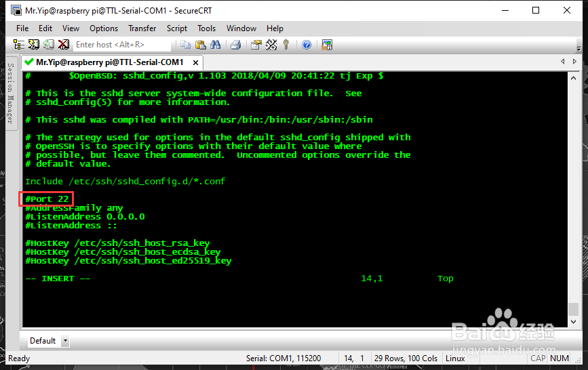Click the NUM indicator in status bar
The width and height of the screenshot is (588, 370).
(559, 358)
